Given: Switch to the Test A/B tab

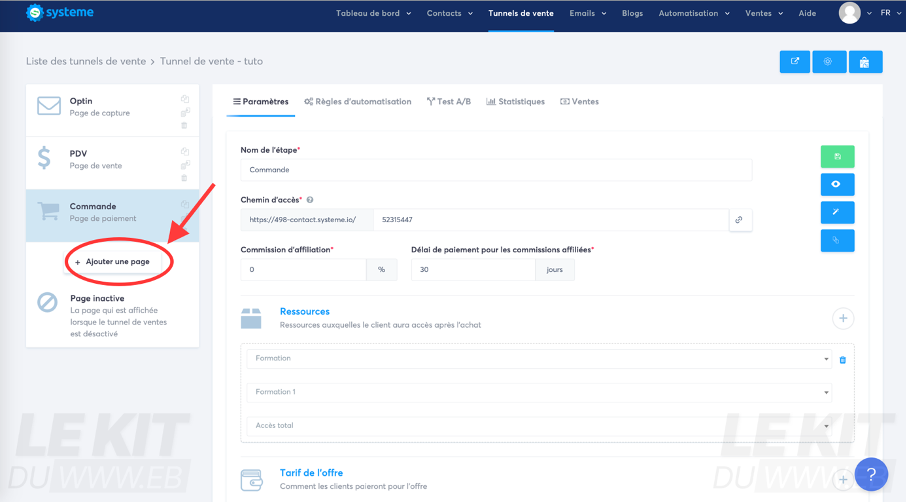Looking at the screenshot, I should click(449, 102).
